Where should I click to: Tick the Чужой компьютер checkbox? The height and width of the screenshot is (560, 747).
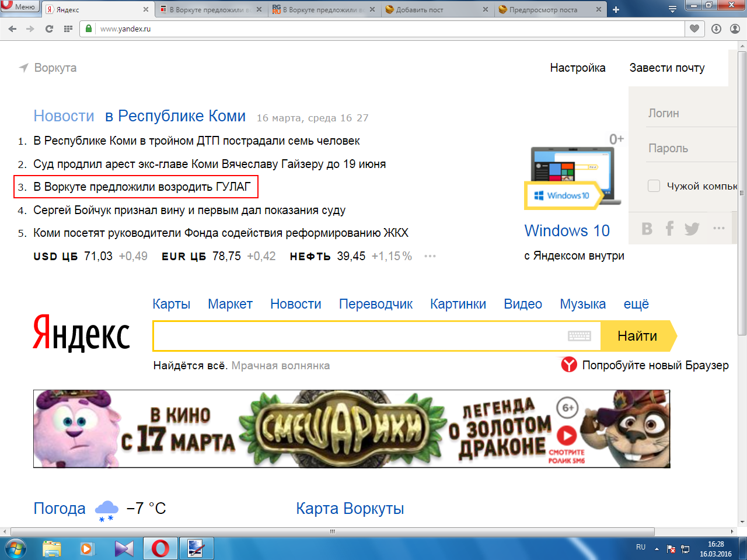click(654, 186)
